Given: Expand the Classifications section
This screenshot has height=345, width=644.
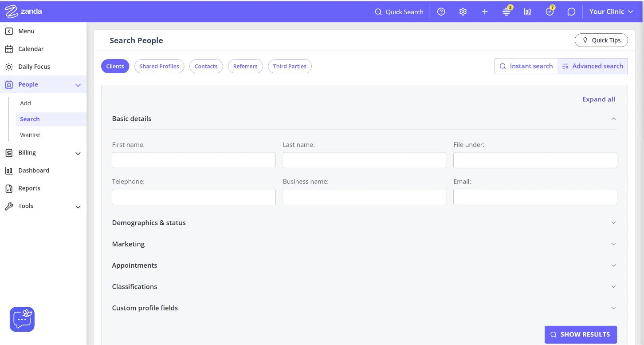Looking at the screenshot, I should coord(613,286).
